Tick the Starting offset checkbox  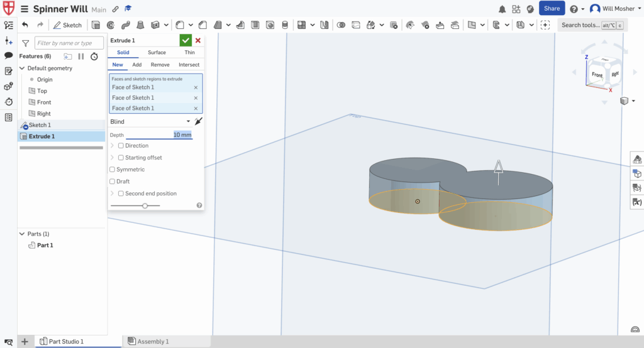tap(121, 158)
